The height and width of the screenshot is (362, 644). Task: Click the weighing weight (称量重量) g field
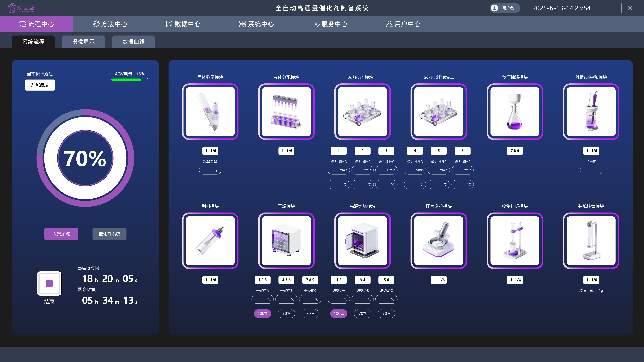[210, 170]
